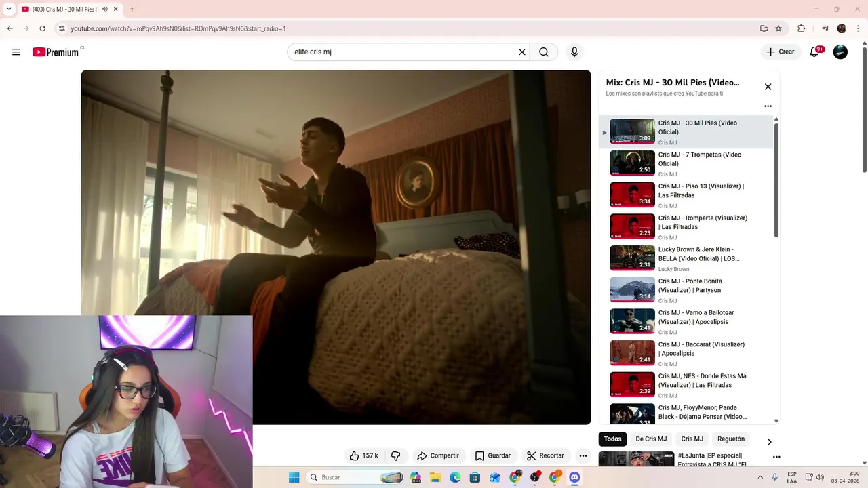Select Ponte Bonita (Visualizer) Partyson
This screenshot has width=868, height=488.
click(686, 290)
